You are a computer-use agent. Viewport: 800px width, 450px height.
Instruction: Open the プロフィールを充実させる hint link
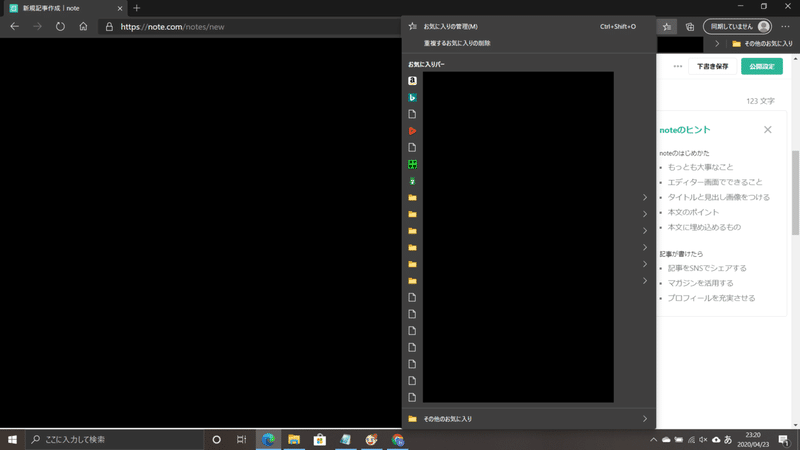[x=711, y=298]
